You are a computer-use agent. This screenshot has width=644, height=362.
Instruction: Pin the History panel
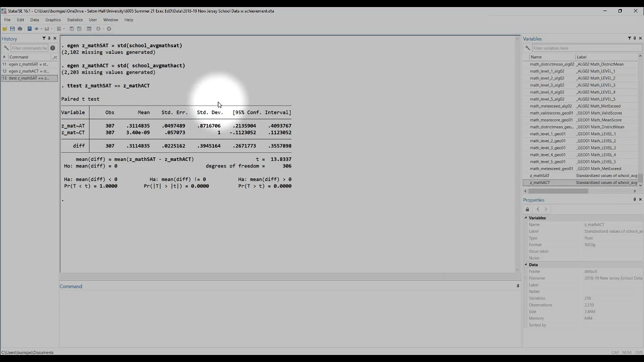pos(49,39)
